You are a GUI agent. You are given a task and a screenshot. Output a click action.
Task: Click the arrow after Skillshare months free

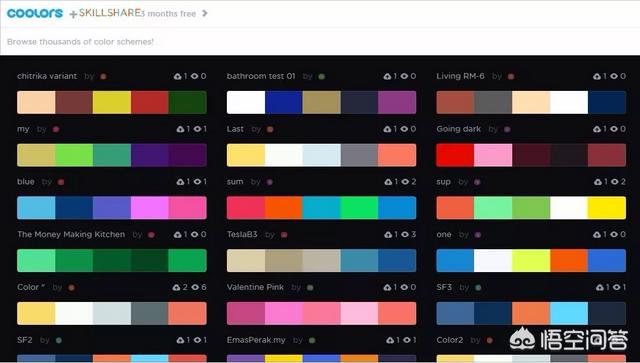[205, 13]
